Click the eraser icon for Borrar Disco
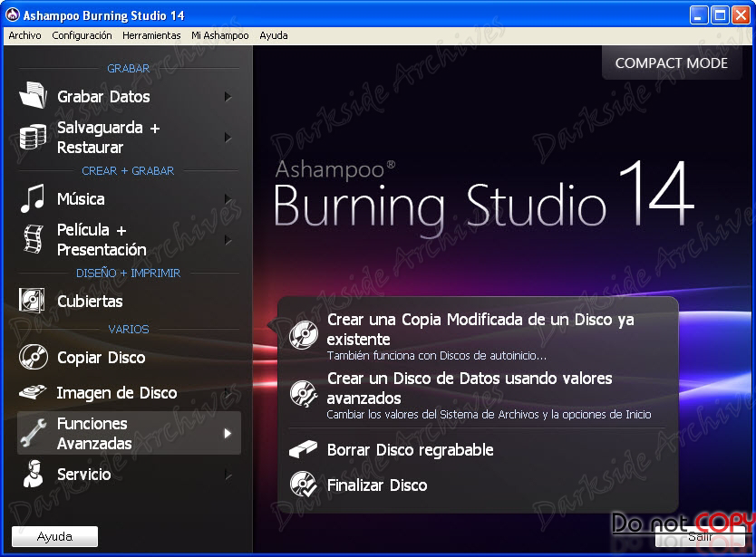The image size is (756, 557). (x=304, y=449)
